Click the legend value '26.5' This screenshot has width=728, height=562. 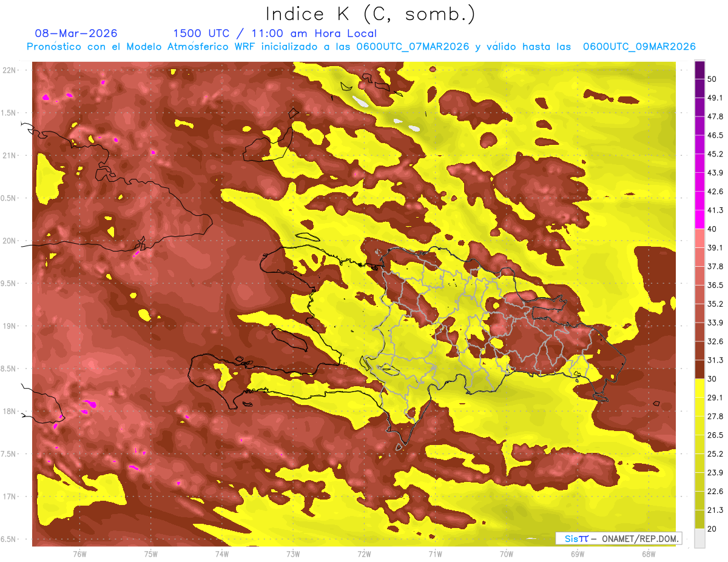(715, 435)
